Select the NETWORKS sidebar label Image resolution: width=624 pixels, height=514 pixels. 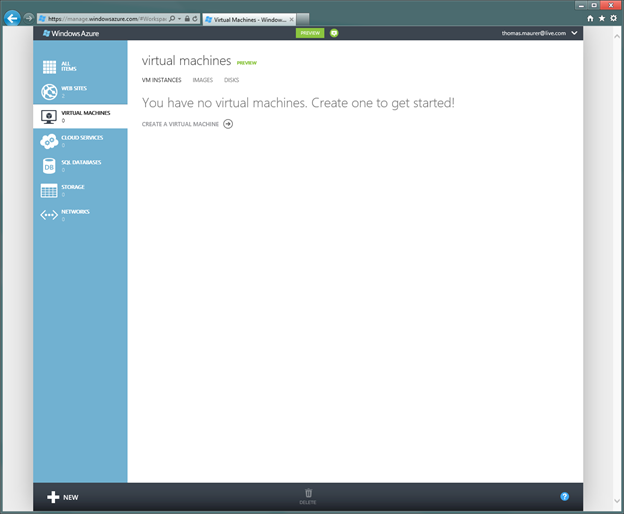point(75,212)
